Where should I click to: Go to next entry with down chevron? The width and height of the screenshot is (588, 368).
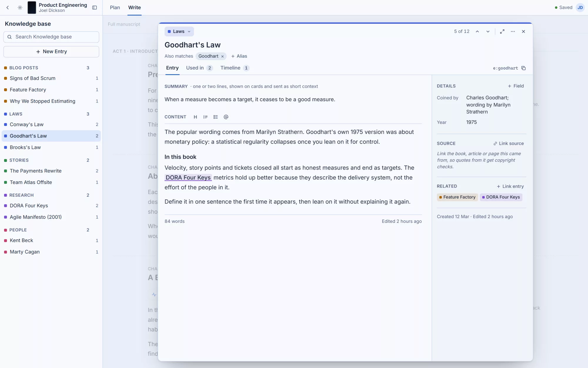(488, 32)
